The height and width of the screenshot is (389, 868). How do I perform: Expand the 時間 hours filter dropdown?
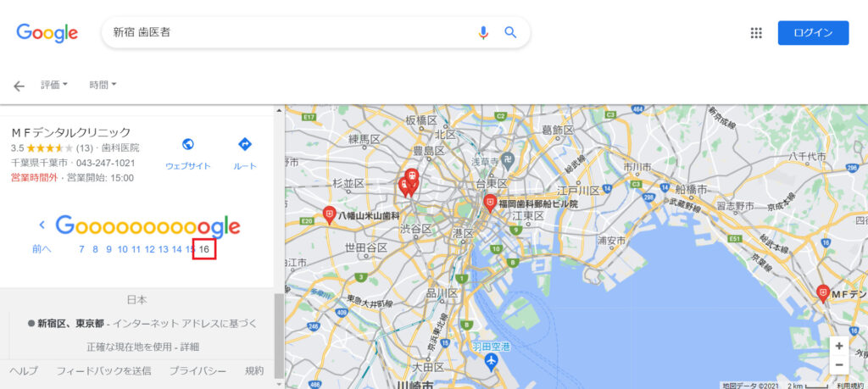(x=103, y=86)
